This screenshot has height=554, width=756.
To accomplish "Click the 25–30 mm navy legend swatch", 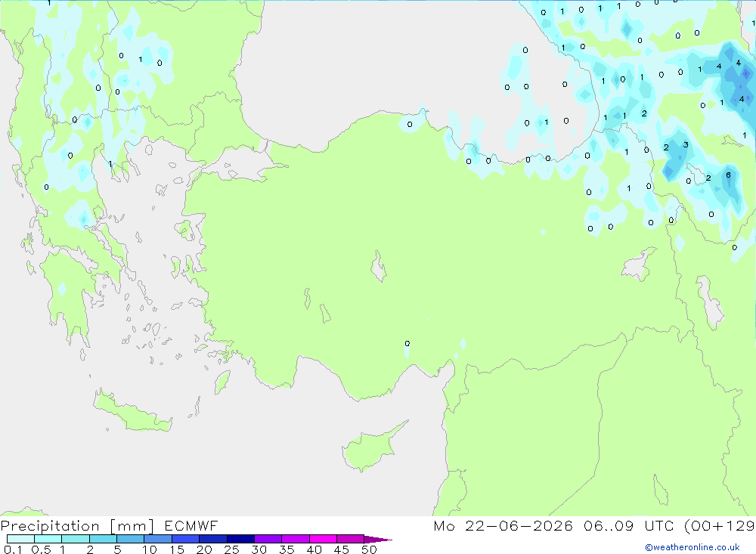I will click(x=240, y=539).
